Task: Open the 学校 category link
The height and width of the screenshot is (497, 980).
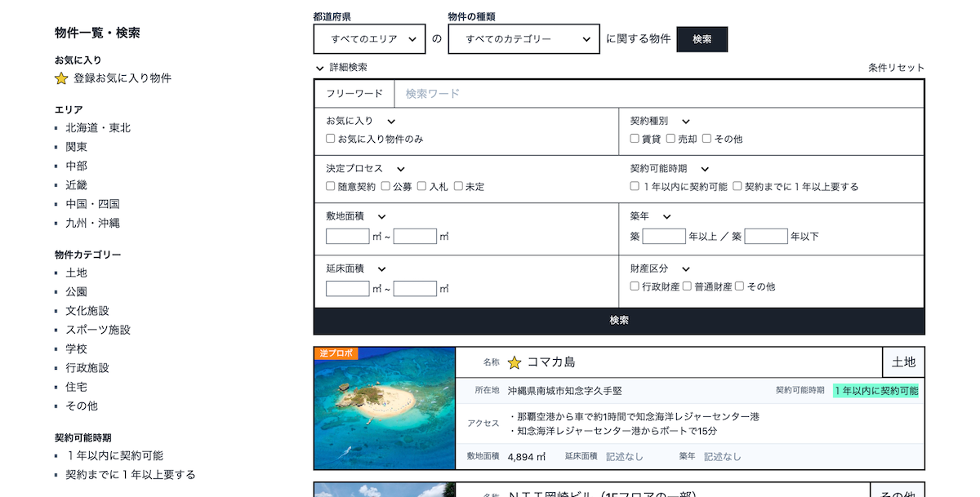Action: point(77,349)
